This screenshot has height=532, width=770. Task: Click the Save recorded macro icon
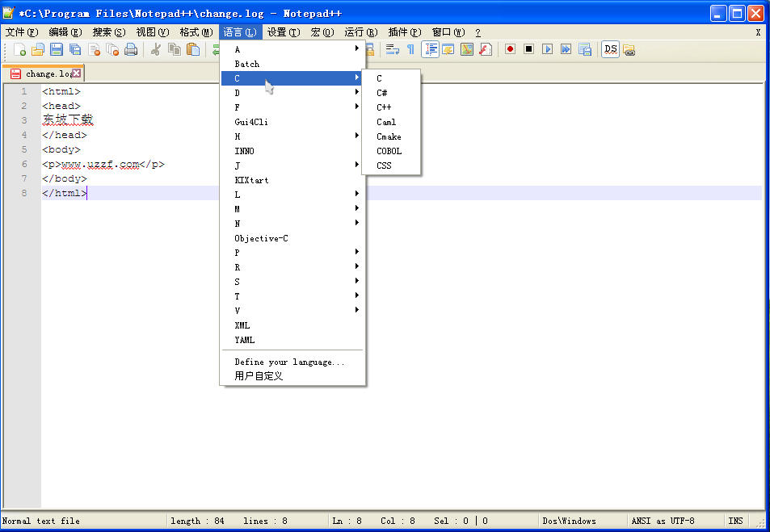tap(585, 49)
